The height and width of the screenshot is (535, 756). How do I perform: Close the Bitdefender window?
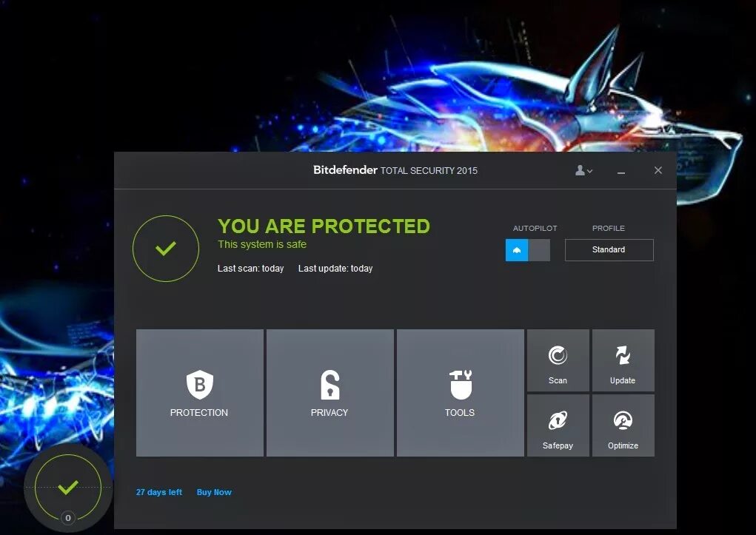point(658,170)
